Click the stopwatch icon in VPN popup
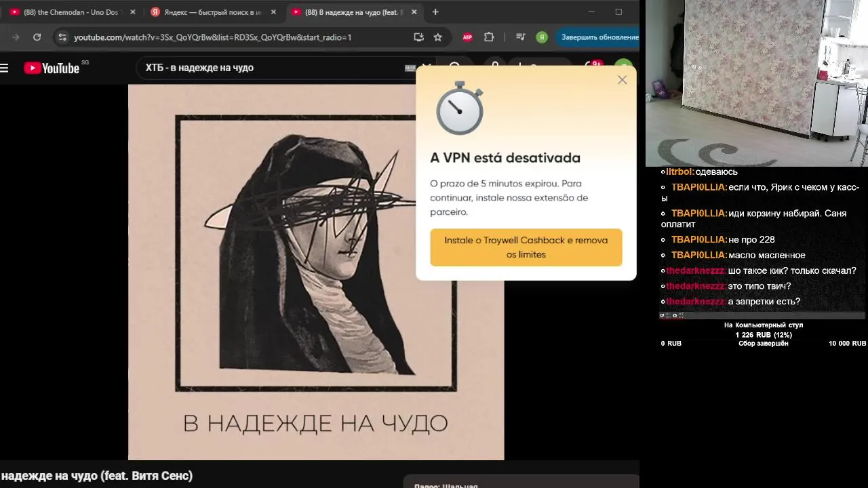 pos(460,108)
